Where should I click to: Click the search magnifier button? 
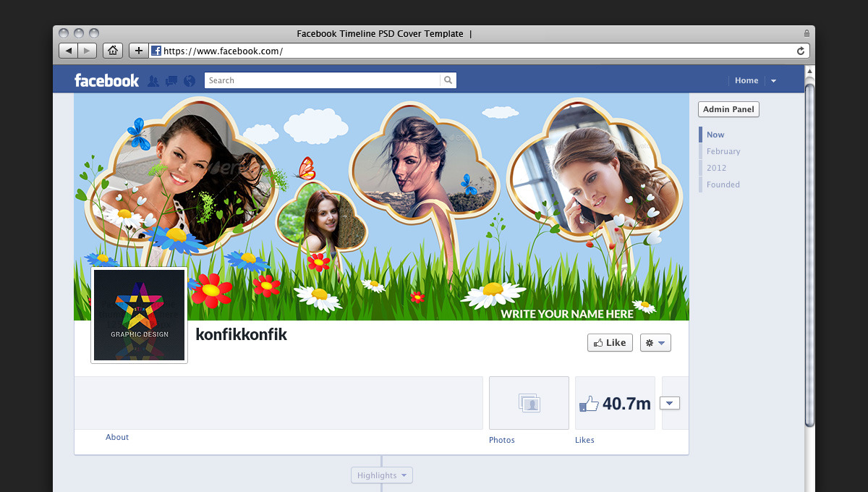coord(448,80)
